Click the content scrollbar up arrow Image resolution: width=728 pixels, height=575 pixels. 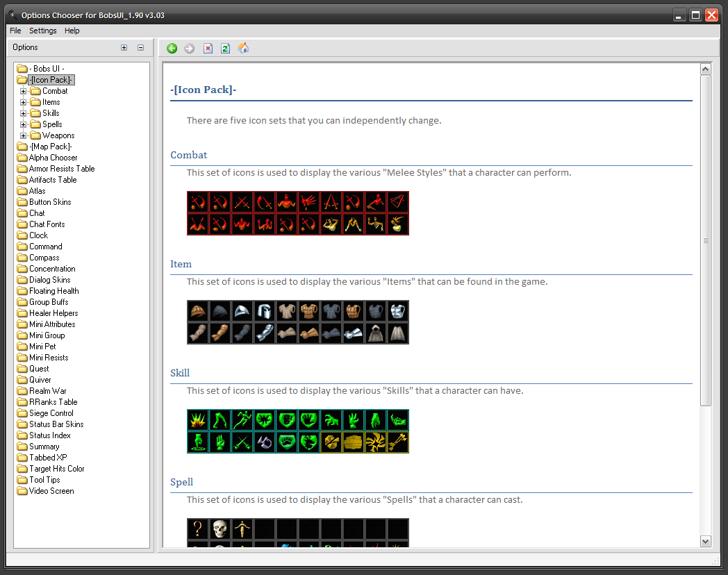tap(705, 69)
